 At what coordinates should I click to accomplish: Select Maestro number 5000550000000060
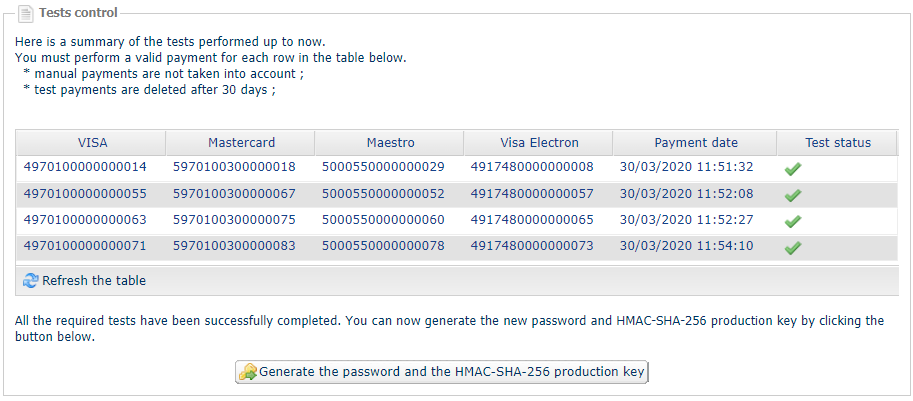click(x=383, y=220)
